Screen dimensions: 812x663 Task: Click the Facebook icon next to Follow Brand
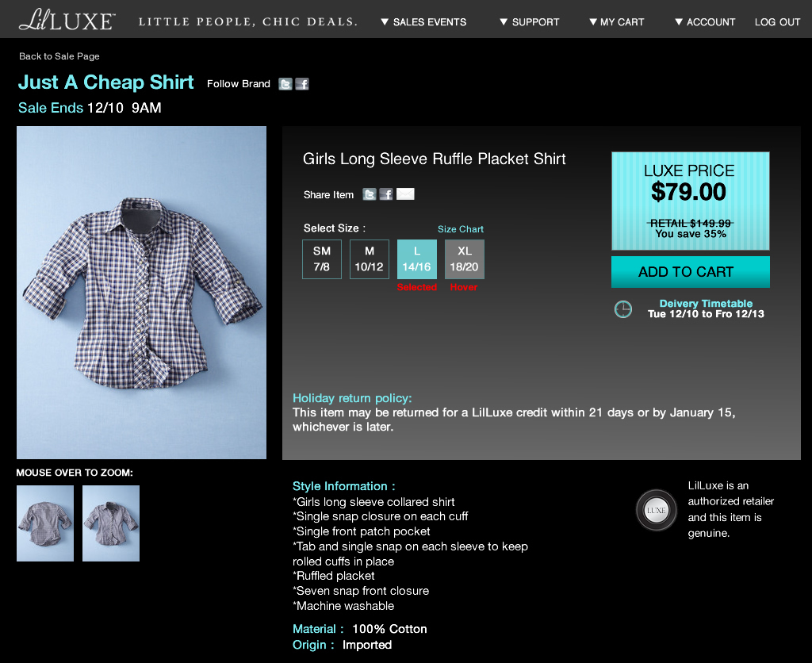pyautogui.click(x=302, y=83)
